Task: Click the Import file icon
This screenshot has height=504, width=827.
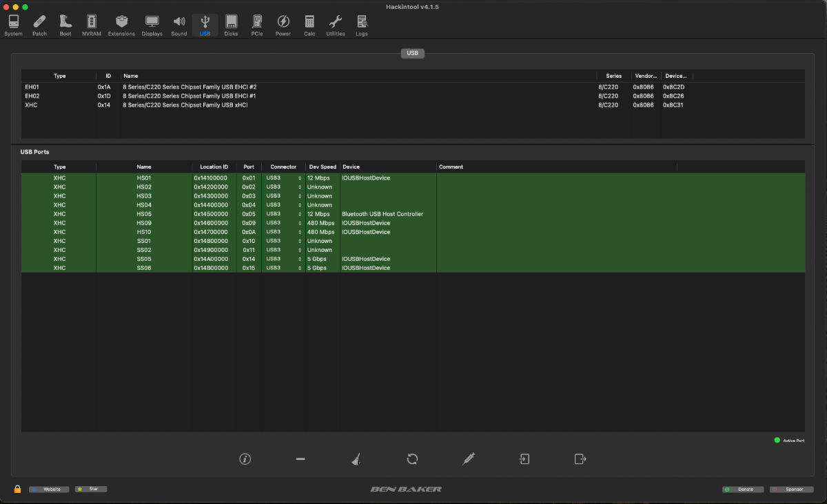Action: (x=524, y=459)
